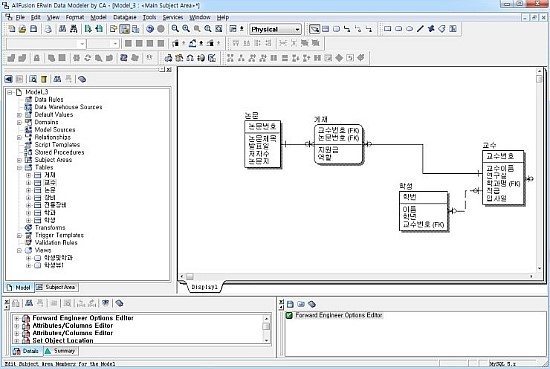Collapse the Model_3 root node
Image resolution: width=550 pixels, height=369 pixels.
pyautogui.click(x=10, y=92)
